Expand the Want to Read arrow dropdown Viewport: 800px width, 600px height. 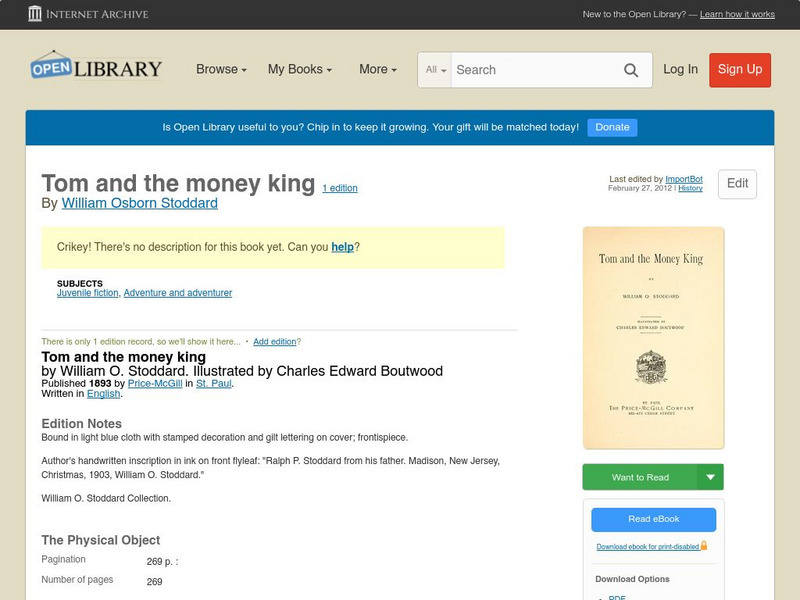click(x=710, y=477)
